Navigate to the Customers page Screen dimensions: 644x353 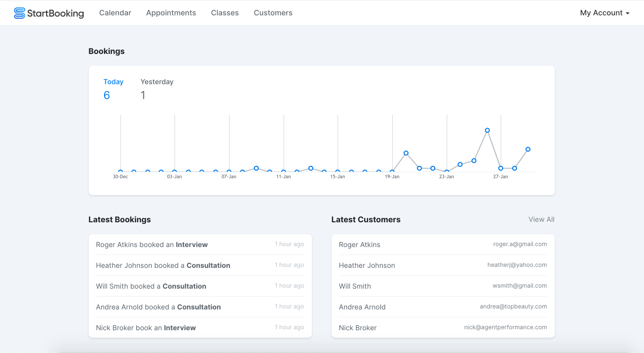[x=273, y=13]
